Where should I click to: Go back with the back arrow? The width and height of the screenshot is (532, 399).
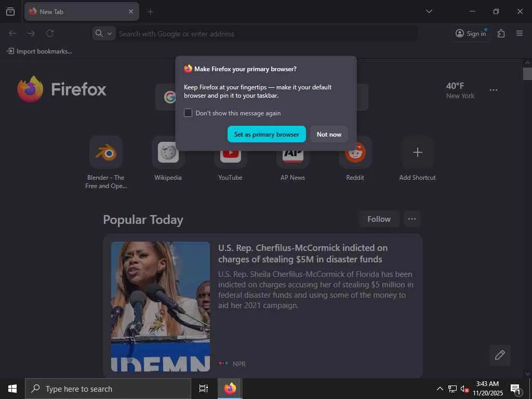click(12, 33)
